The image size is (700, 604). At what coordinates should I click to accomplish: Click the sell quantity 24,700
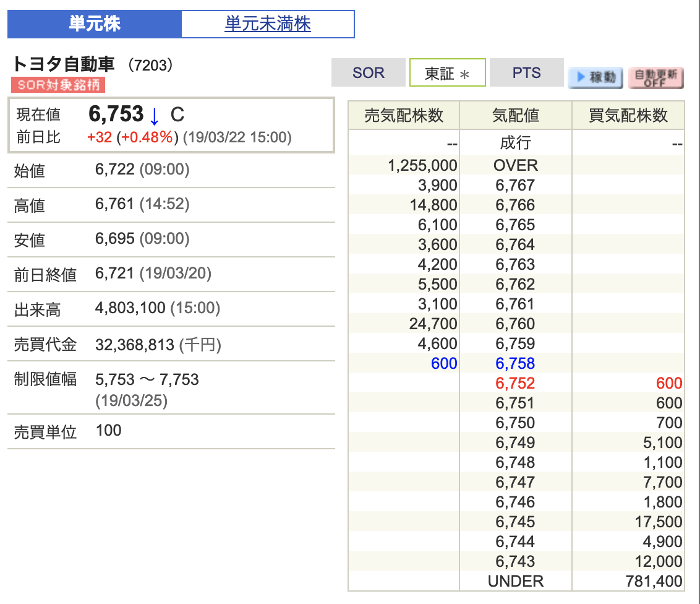433,324
